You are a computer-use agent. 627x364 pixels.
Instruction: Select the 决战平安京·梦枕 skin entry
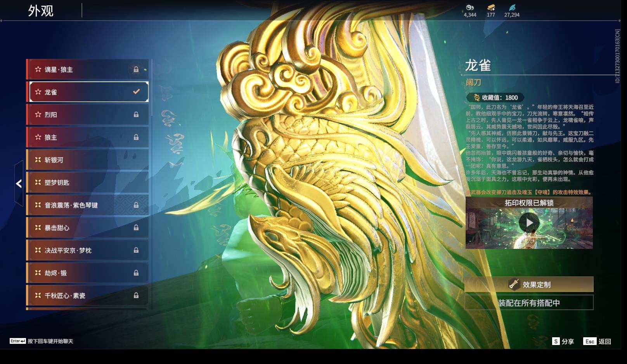87,250
